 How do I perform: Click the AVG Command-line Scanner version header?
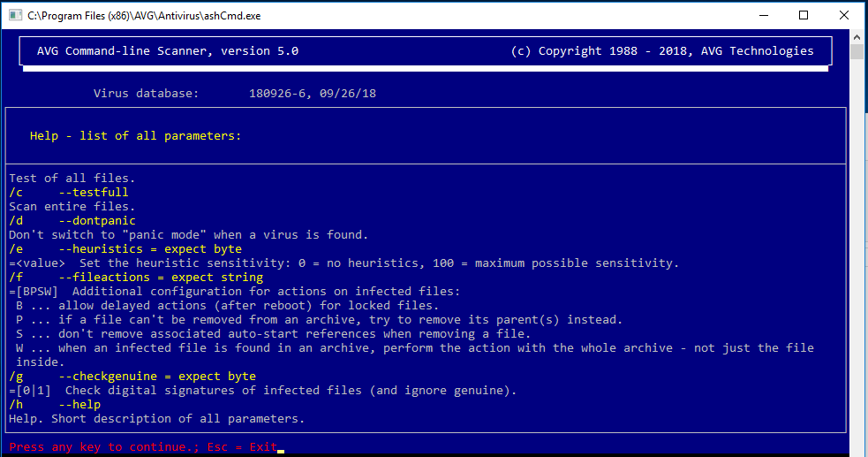pyautogui.click(x=168, y=51)
